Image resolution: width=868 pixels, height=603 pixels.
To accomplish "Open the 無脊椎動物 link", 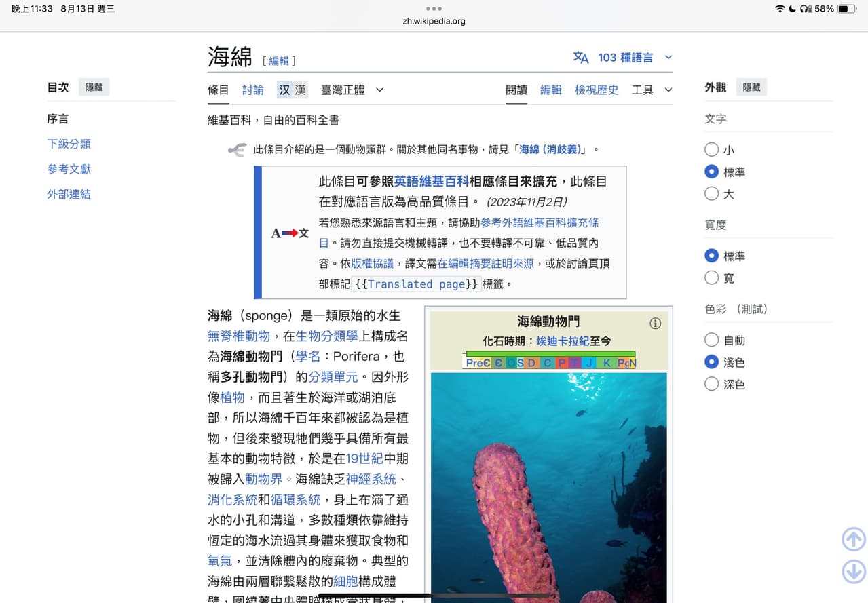I will click(x=239, y=336).
